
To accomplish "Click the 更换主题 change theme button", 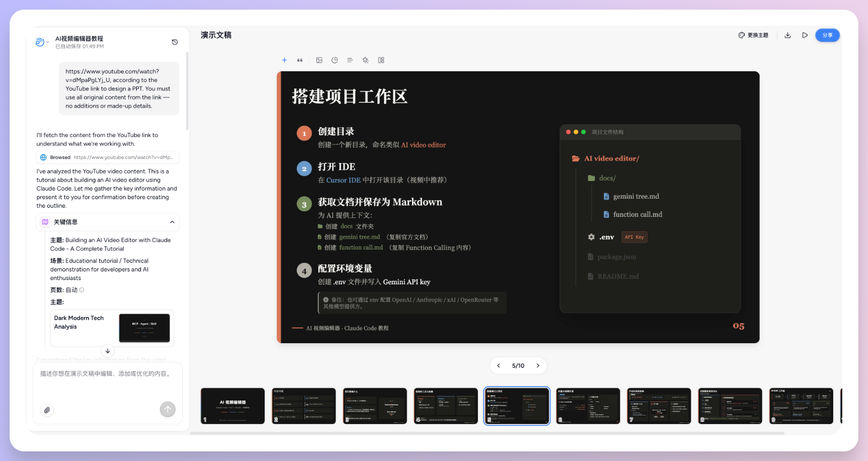I will point(753,35).
